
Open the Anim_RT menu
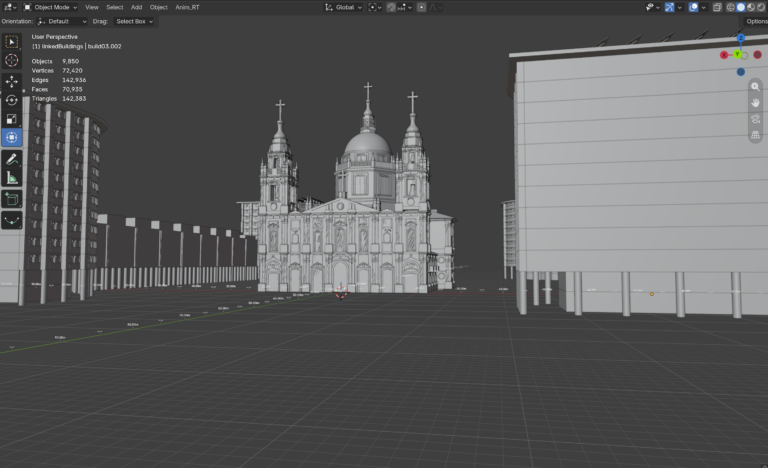(x=187, y=7)
